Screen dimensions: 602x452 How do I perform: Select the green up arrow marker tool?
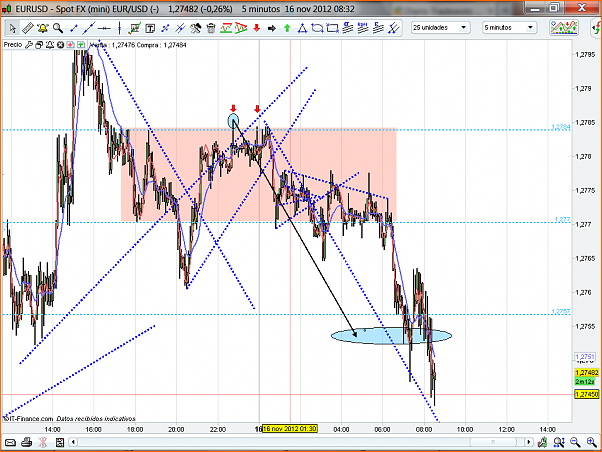(287, 28)
